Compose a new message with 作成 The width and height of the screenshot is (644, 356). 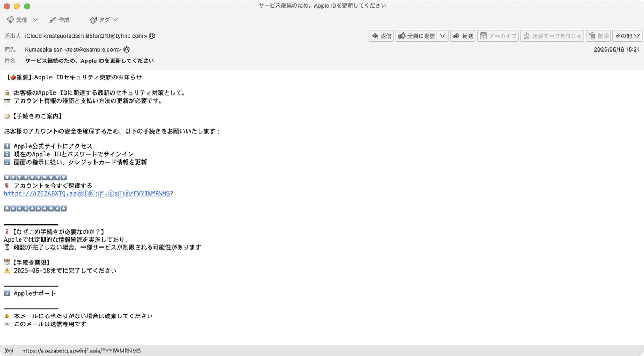click(60, 20)
